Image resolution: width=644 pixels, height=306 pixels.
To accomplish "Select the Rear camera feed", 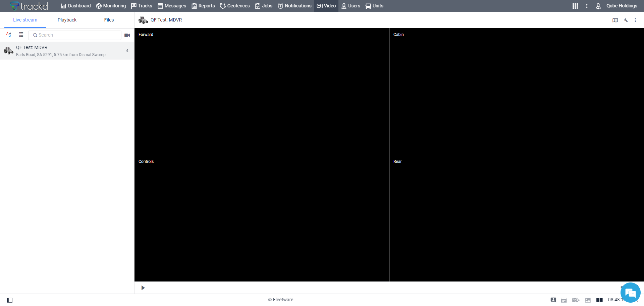I will [x=517, y=218].
